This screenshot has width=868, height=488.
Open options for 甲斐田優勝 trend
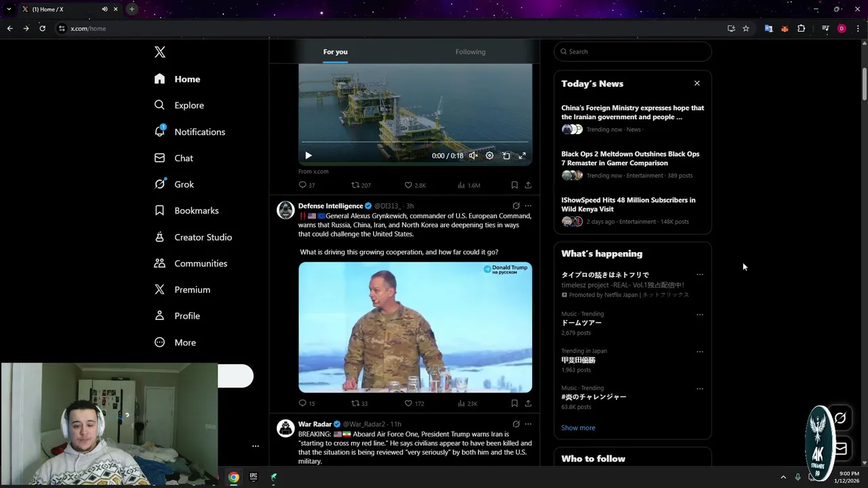click(700, 352)
